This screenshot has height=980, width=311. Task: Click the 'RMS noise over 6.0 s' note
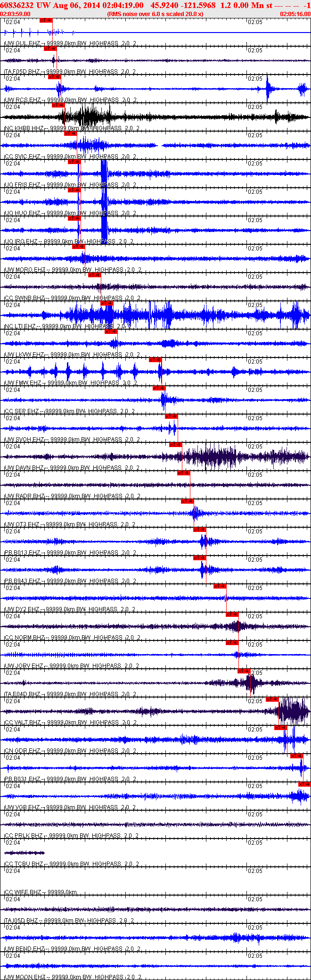tap(155, 14)
